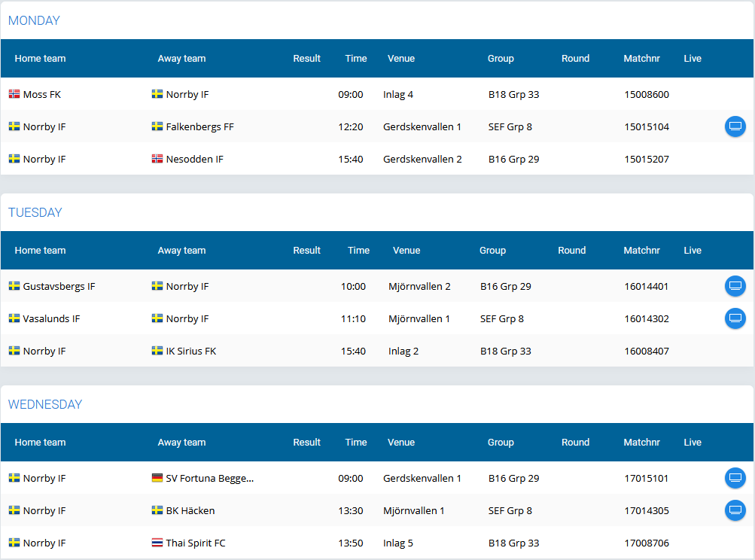This screenshot has width=755, height=560.
Task: Open venue Gerdskenvallen 2
Action: pyautogui.click(x=422, y=159)
